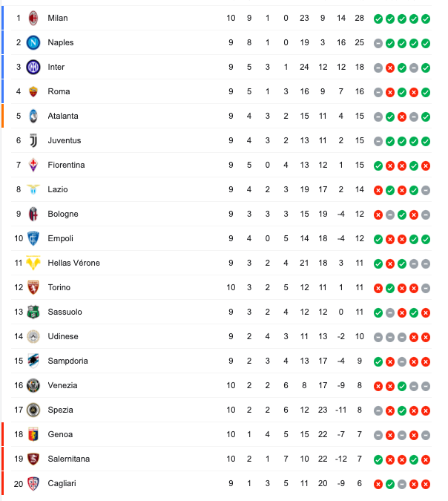Viewport: 448px width, 501px height.
Task: Click the Sampdoria club logo
Action: click(33, 361)
